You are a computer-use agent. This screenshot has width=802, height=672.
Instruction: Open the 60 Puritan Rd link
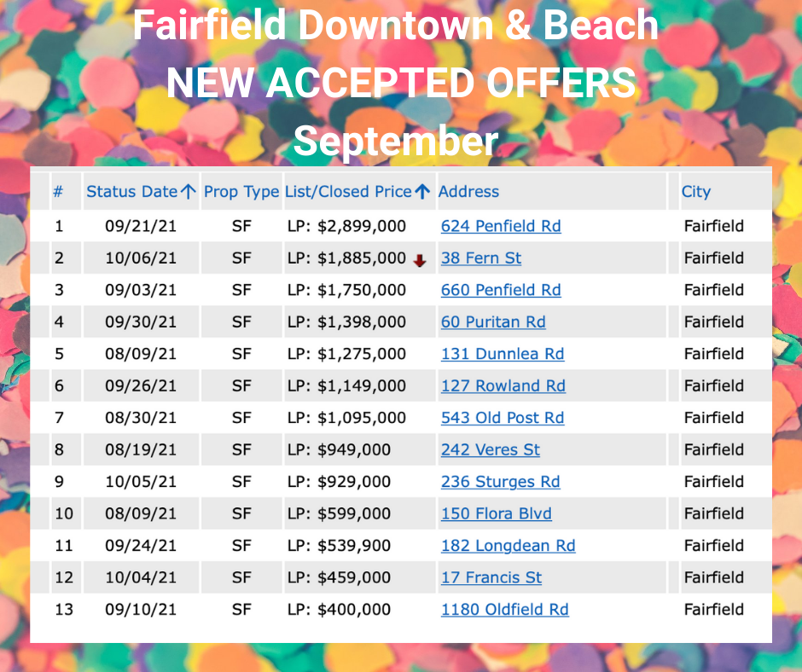click(x=493, y=322)
